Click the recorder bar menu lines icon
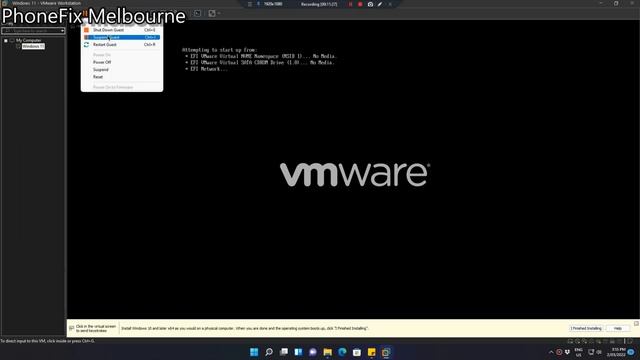Image resolution: width=640 pixels, height=360 pixels. (250, 4)
